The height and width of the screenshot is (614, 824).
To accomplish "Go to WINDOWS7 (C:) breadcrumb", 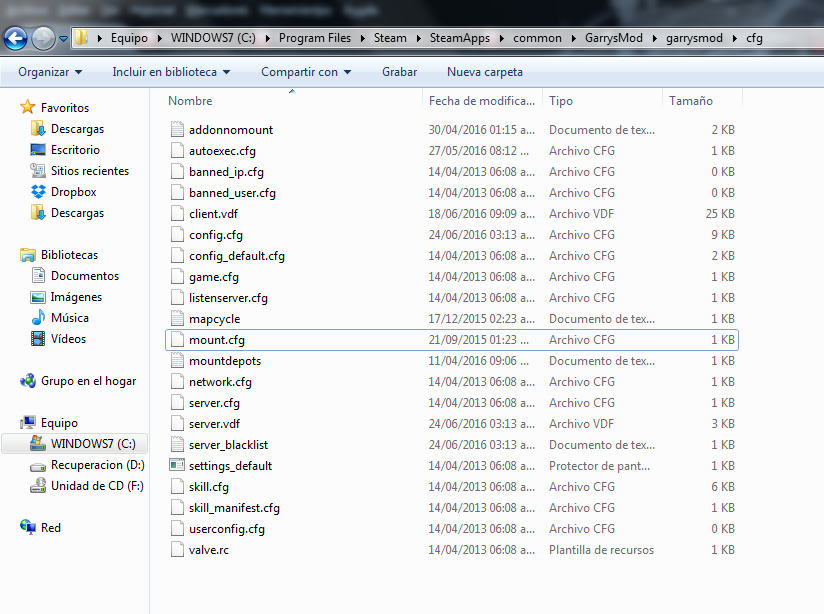I will pos(213,38).
